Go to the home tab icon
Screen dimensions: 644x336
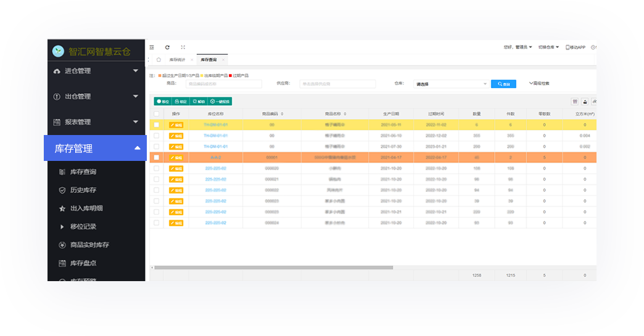click(159, 60)
